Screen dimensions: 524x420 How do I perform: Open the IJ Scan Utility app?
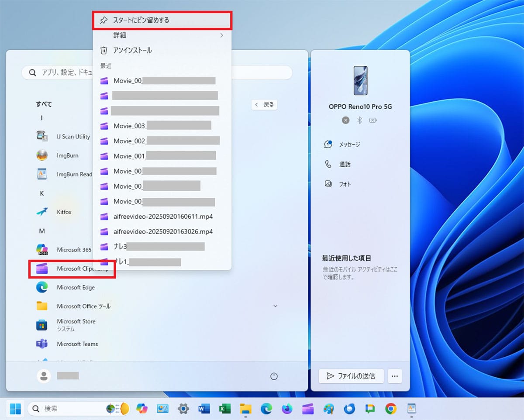tap(63, 137)
